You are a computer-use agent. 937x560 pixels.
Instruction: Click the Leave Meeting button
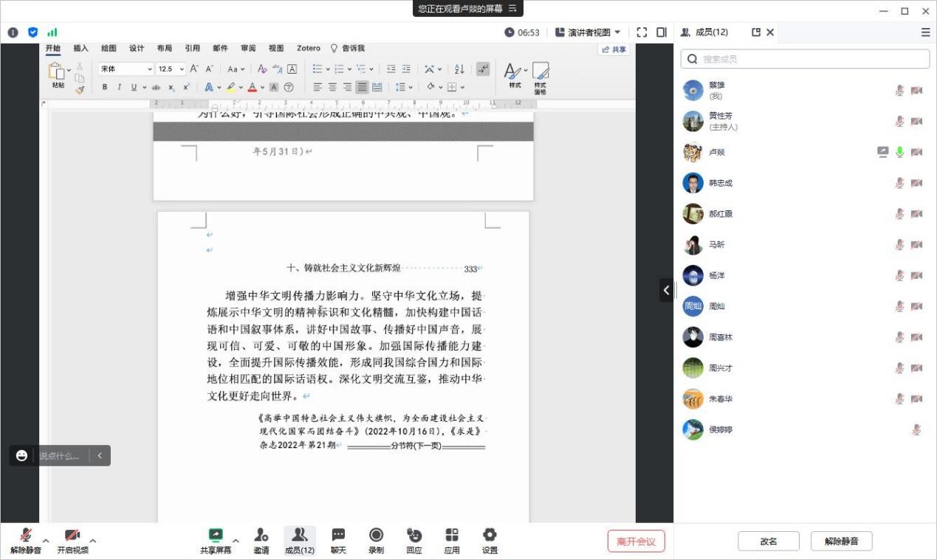pos(636,542)
